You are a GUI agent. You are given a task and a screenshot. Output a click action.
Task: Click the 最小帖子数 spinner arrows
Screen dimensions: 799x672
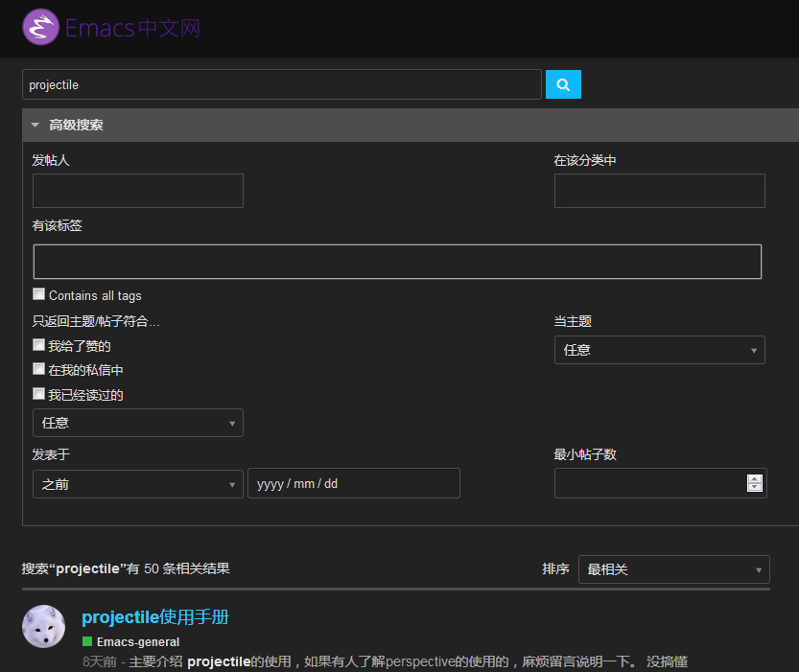(755, 483)
